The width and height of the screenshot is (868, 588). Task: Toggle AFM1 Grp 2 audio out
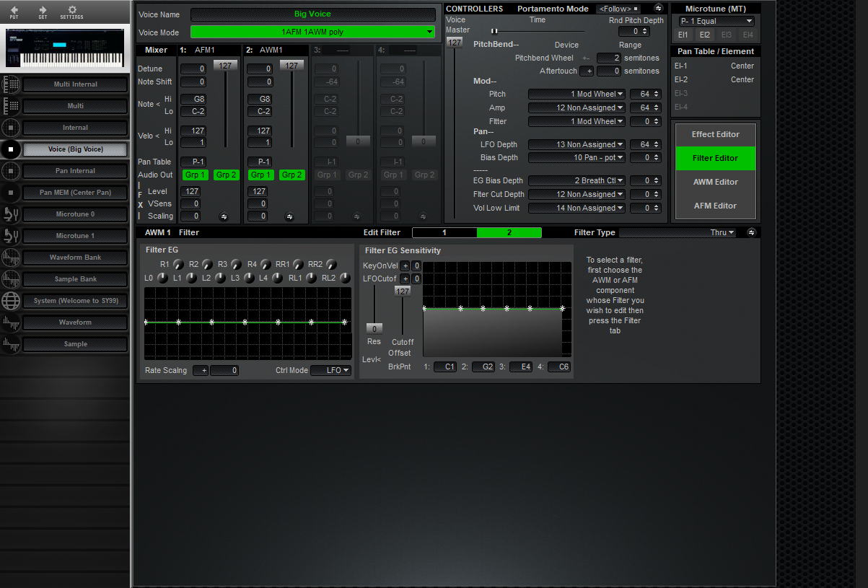tap(227, 175)
